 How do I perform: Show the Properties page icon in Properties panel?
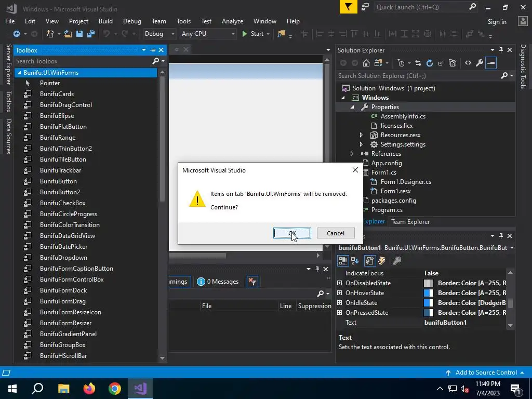click(x=369, y=261)
